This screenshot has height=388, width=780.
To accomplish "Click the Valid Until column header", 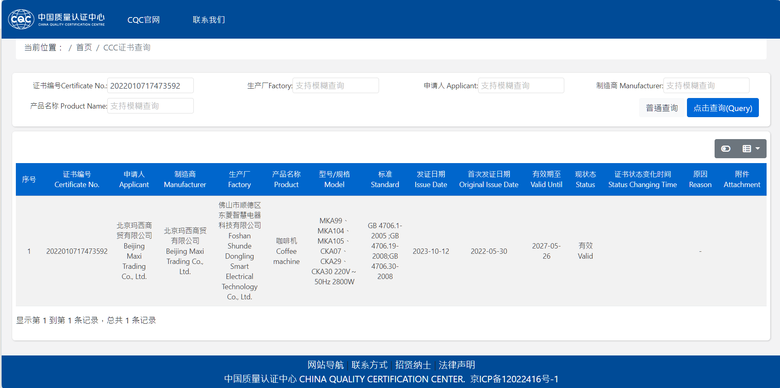I will (546, 180).
